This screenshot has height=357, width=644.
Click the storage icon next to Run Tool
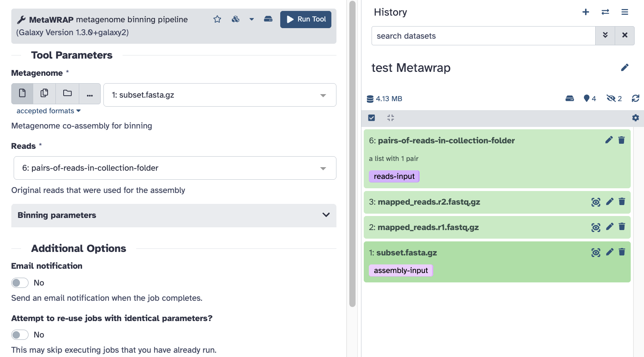pos(268,19)
